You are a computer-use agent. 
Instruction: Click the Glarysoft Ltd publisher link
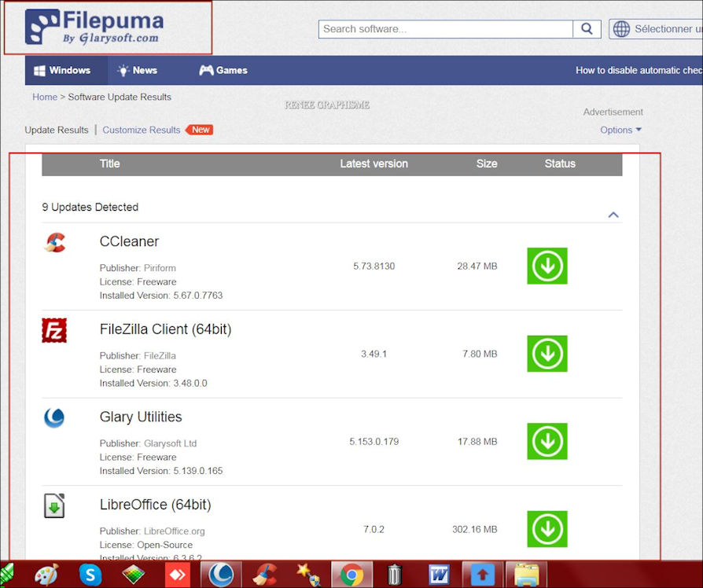[170, 443]
